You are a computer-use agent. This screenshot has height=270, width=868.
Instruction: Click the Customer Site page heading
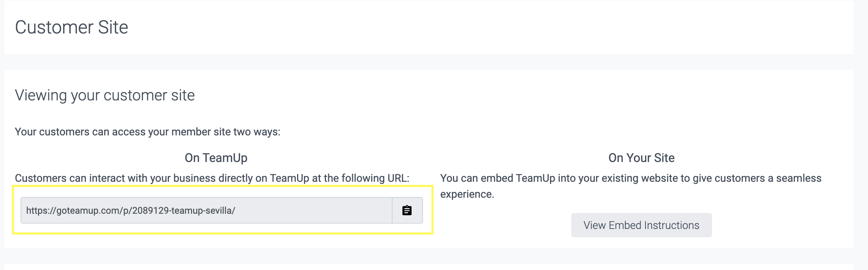click(x=72, y=27)
